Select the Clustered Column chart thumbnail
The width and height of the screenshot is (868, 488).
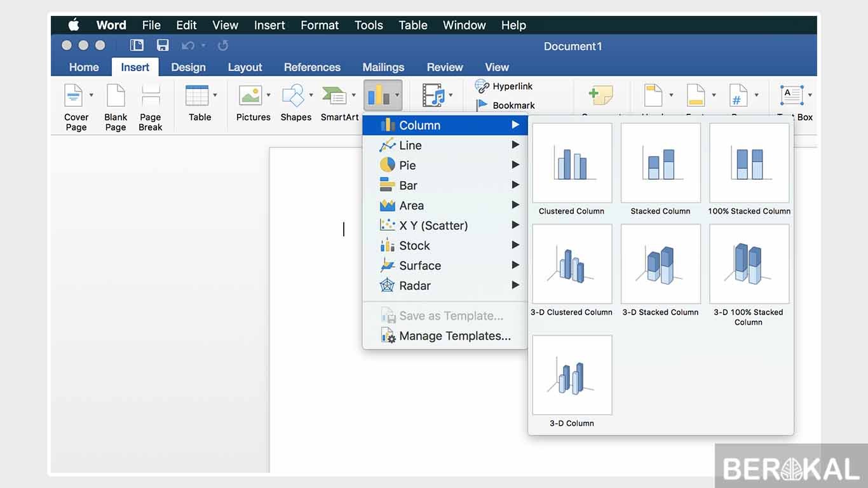coord(572,163)
